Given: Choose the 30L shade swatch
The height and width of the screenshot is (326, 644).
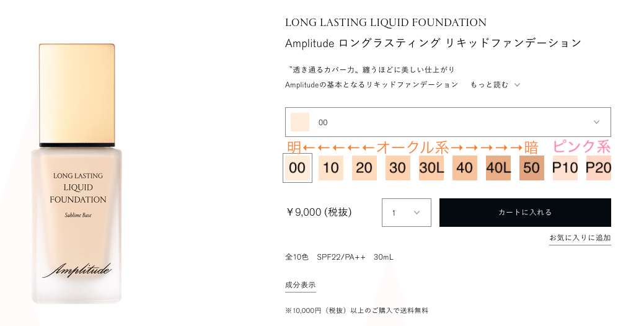Looking at the screenshot, I should pos(431,168).
